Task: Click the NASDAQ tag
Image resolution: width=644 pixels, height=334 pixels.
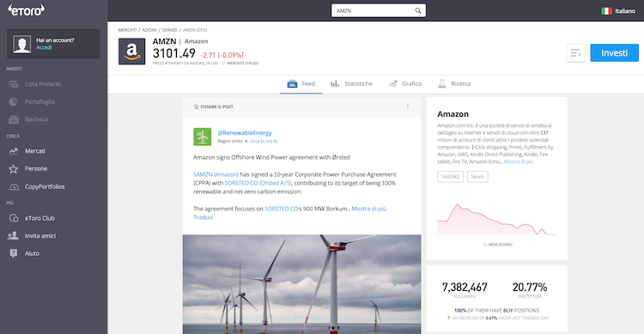Action: pos(450,177)
